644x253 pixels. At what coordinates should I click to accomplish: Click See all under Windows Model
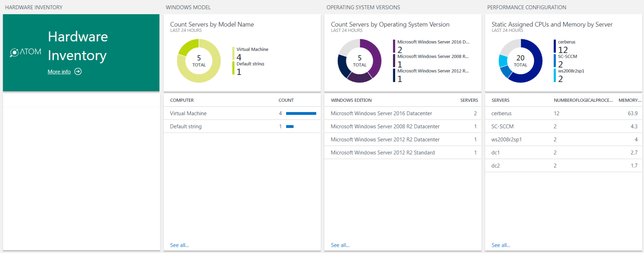[179, 245]
